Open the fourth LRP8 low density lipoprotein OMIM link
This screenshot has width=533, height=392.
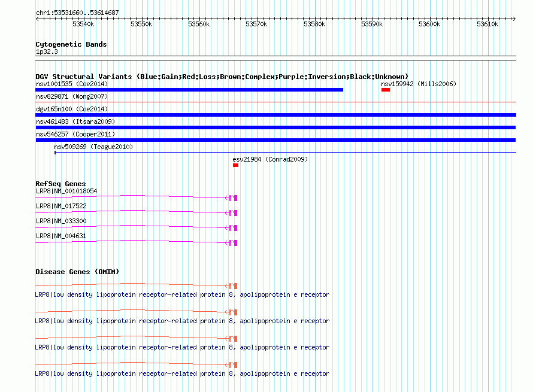point(182,373)
